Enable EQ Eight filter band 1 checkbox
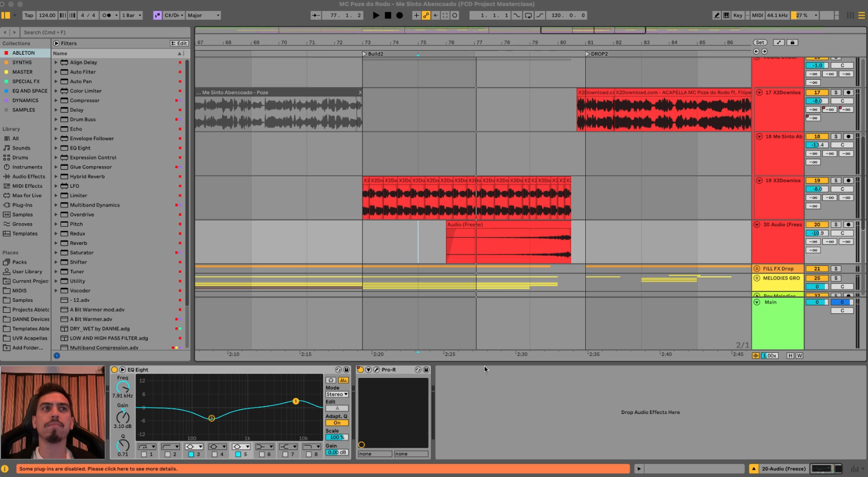 (144, 455)
